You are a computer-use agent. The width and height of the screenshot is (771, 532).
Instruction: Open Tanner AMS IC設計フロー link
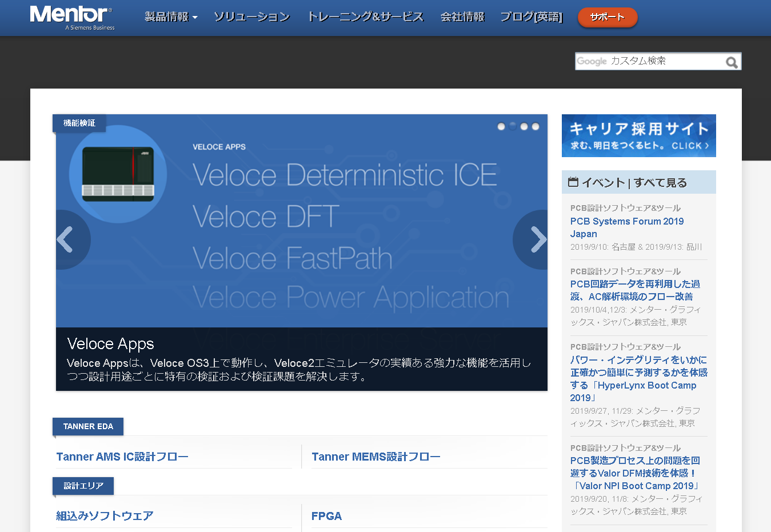pos(122,457)
